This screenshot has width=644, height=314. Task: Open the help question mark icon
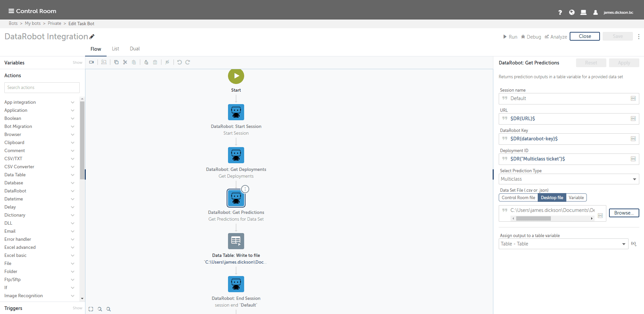click(560, 12)
